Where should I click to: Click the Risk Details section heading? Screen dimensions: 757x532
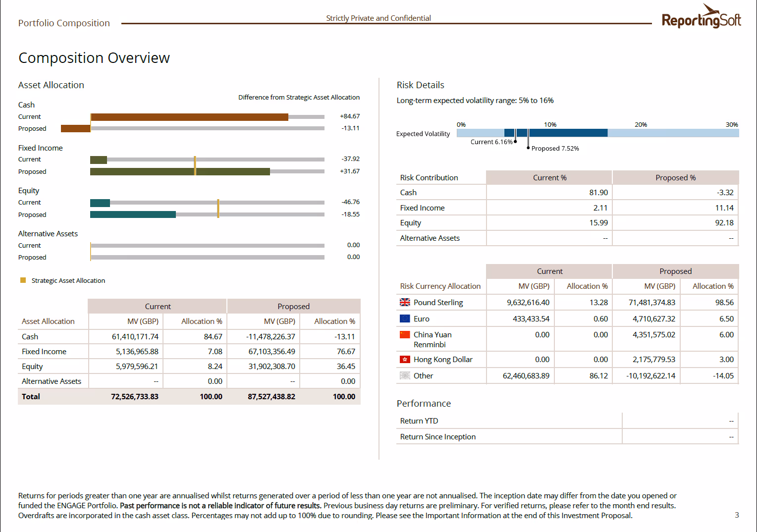[x=421, y=85]
